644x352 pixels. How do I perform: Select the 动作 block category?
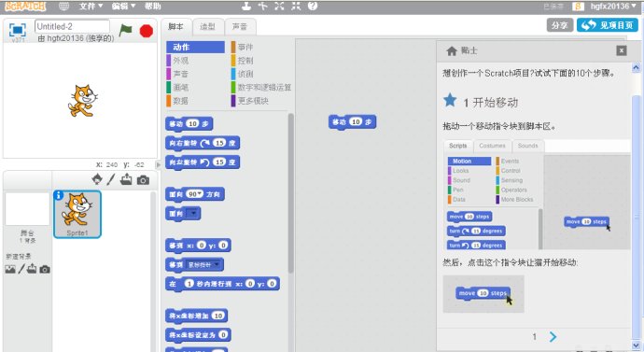coord(195,47)
